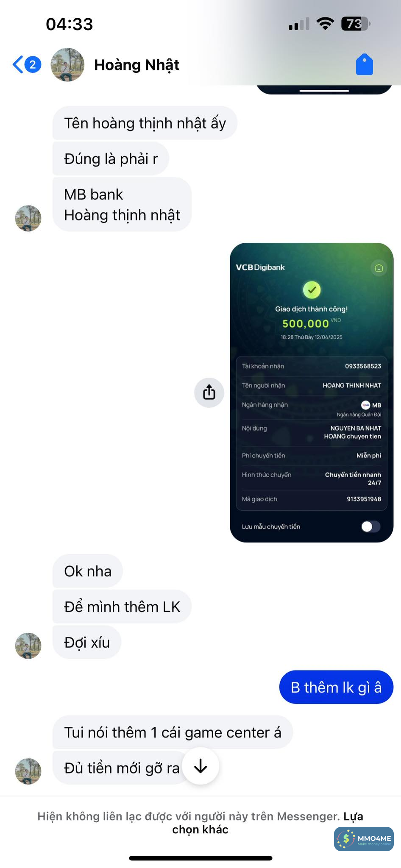
Task: Tap the home icon in VCB Digibank image
Action: click(x=379, y=268)
